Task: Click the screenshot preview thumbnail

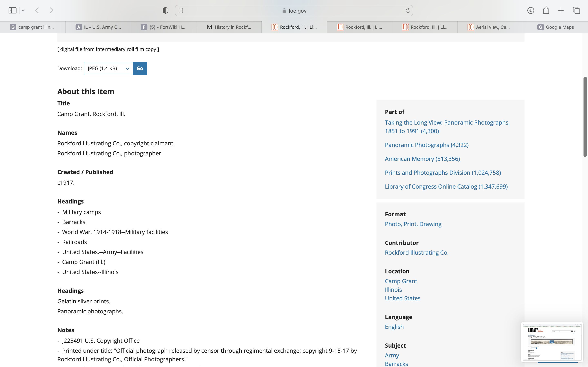Action: click(x=551, y=342)
